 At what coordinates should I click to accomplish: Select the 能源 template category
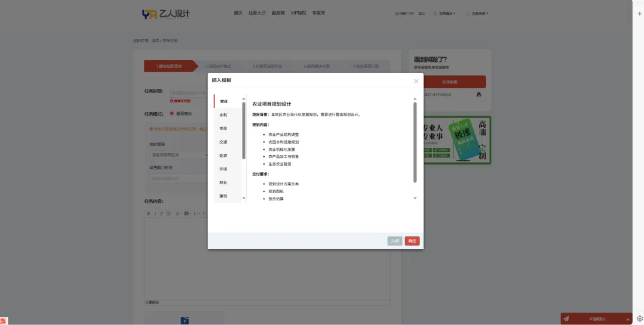point(228,156)
